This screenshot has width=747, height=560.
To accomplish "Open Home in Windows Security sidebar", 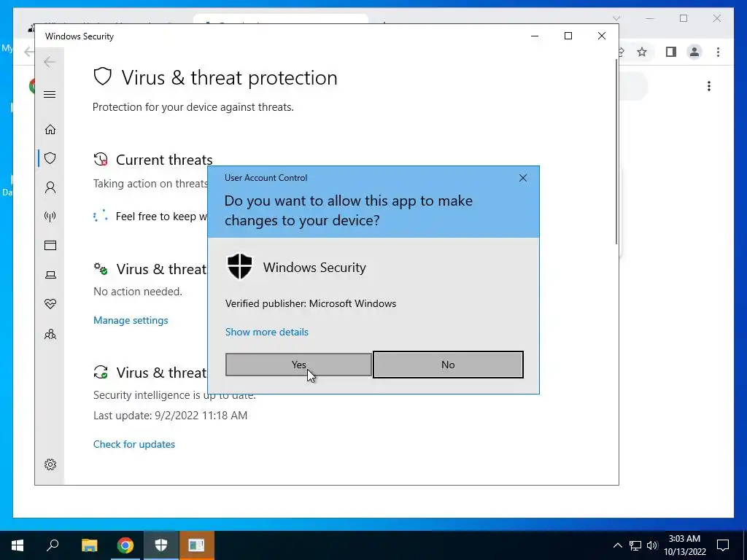I will coord(50,130).
